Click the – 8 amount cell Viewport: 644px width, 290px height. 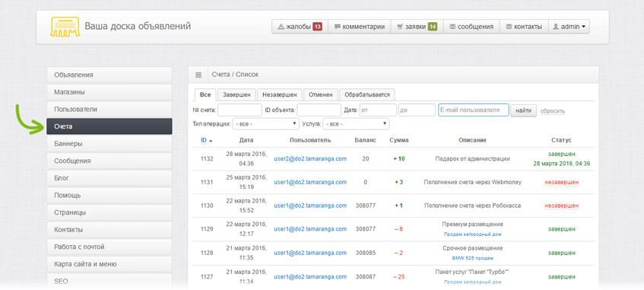398,229
